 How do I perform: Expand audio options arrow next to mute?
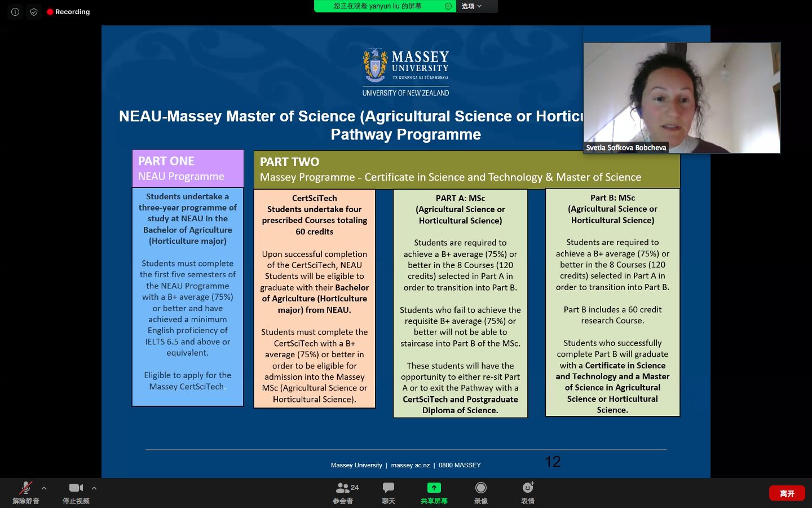pyautogui.click(x=44, y=488)
